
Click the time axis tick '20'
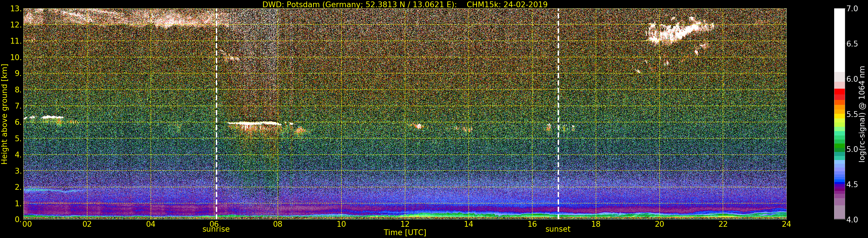click(x=659, y=224)
